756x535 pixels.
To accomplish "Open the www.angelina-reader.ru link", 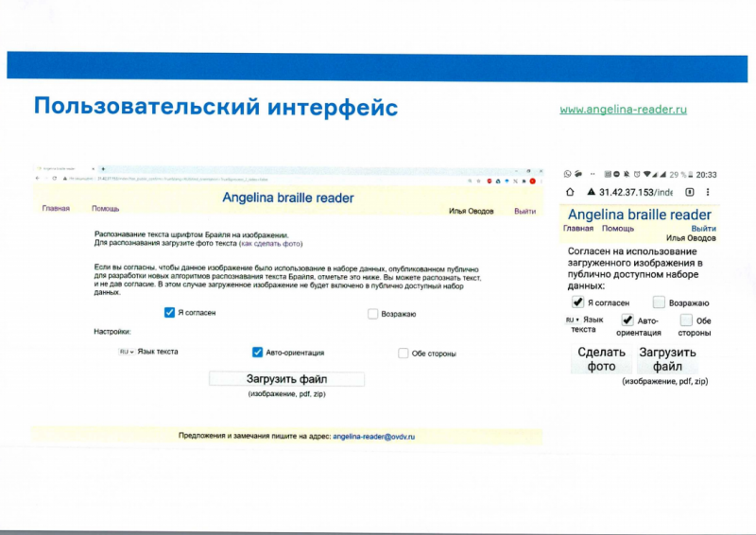I will click(623, 110).
